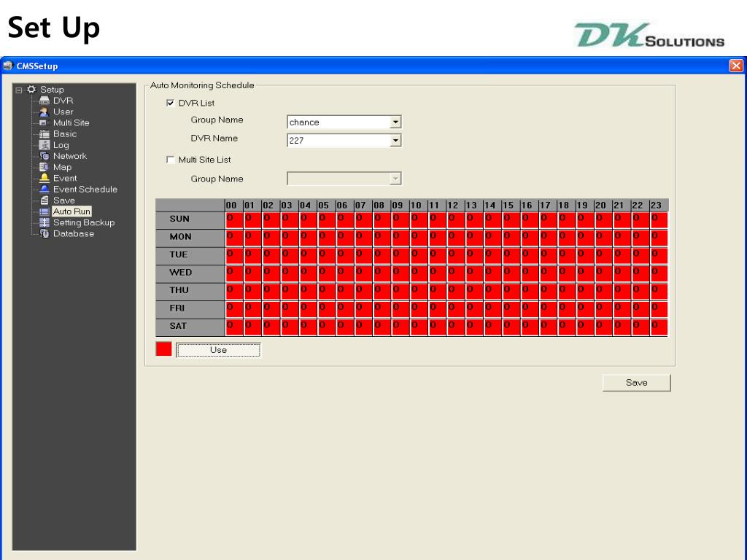Click the Setting Backup icon
The height and width of the screenshot is (560, 747).
point(44,222)
